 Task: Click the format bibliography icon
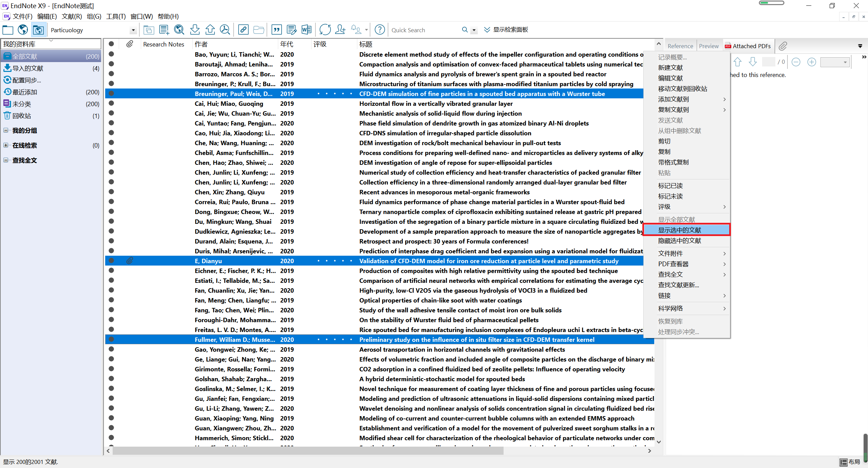point(291,30)
